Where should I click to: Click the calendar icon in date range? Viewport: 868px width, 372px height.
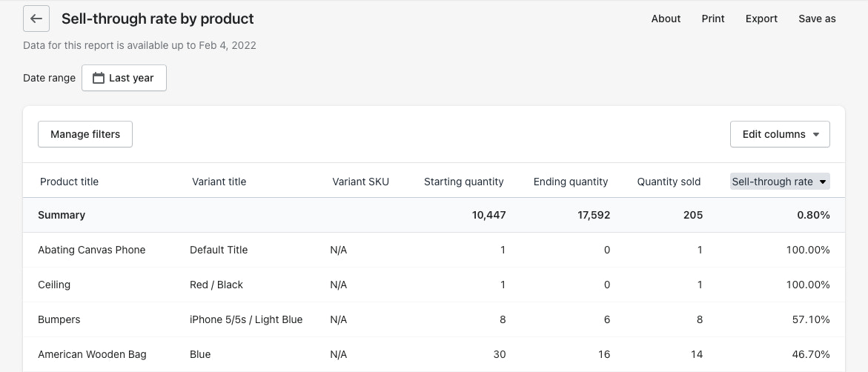coord(98,78)
